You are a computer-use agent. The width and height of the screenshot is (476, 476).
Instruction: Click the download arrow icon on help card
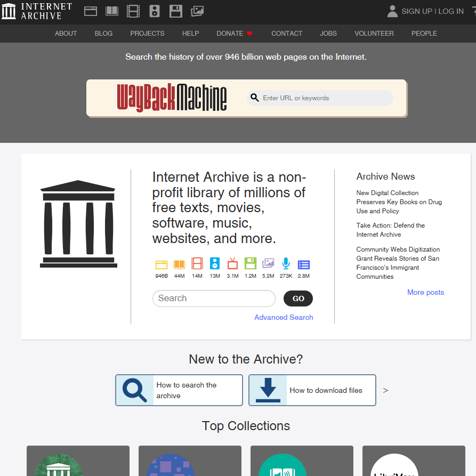(x=268, y=390)
